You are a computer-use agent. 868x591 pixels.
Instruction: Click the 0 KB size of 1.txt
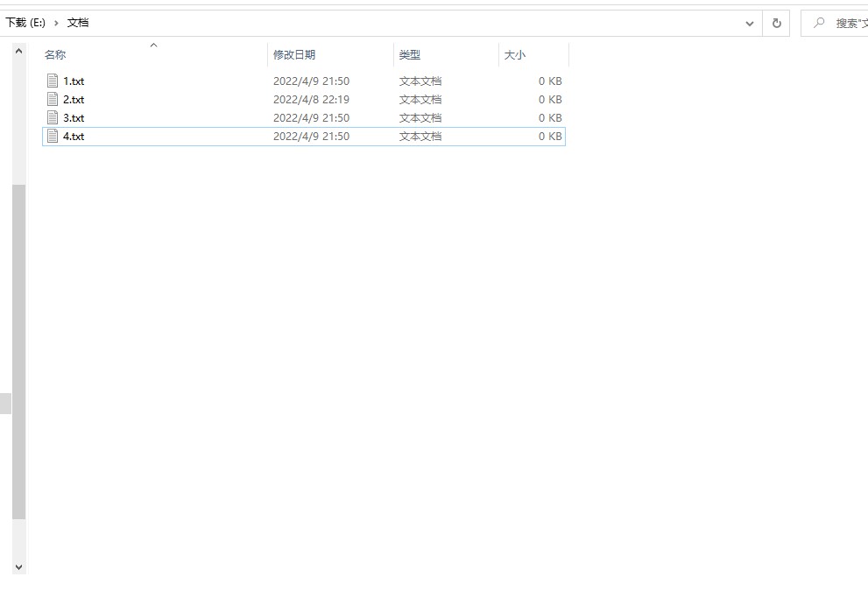(550, 81)
